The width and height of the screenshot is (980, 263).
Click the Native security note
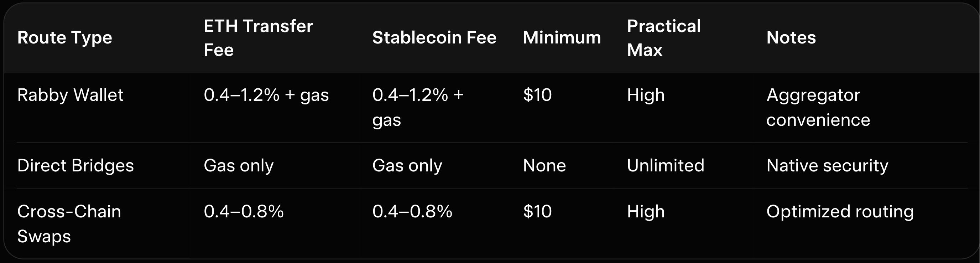tap(827, 166)
